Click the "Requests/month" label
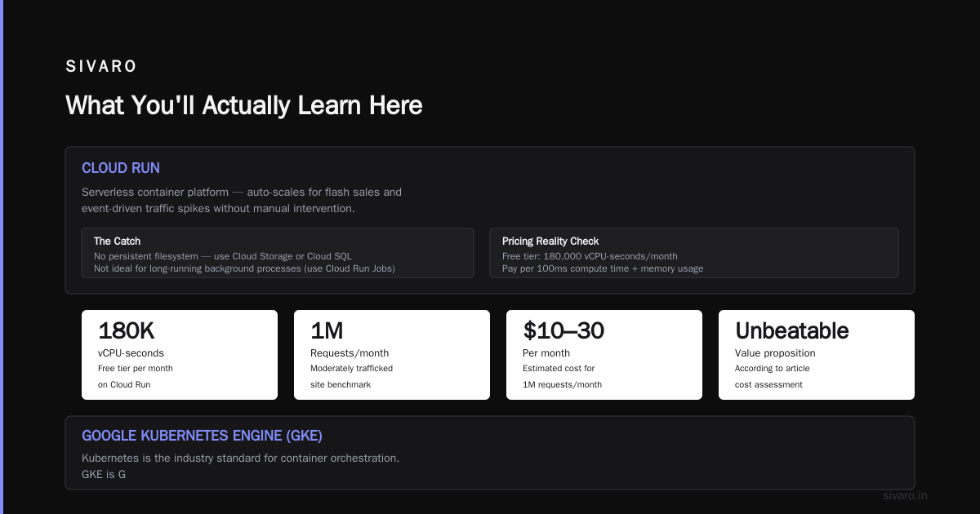This screenshot has width=980, height=514. point(350,353)
